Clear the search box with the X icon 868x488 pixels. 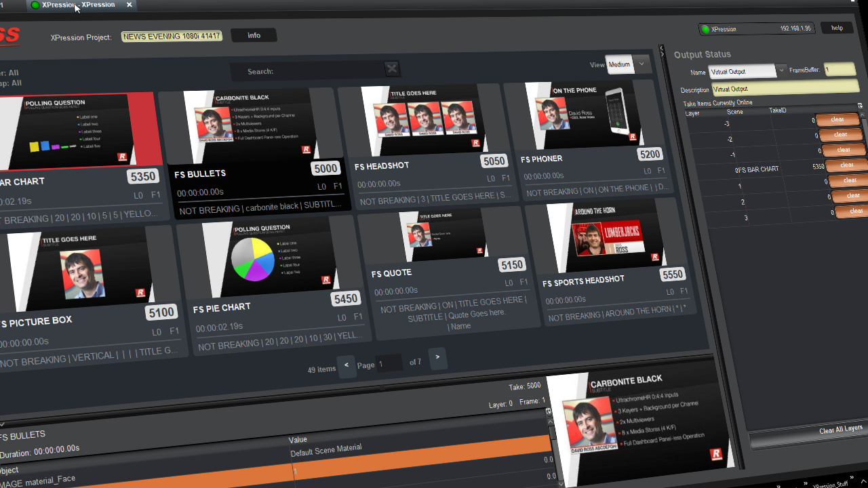click(x=391, y=68)
